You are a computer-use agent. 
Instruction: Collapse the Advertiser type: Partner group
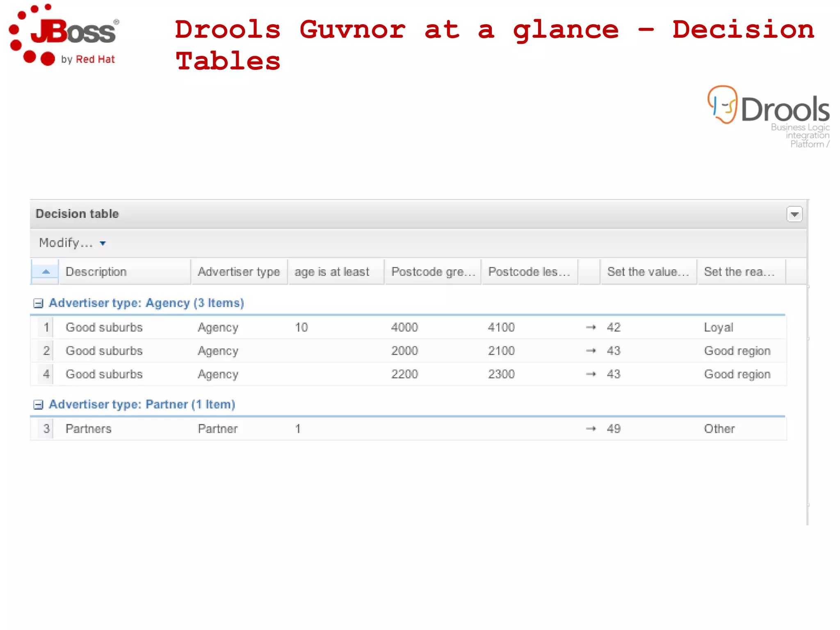(38, 405)
